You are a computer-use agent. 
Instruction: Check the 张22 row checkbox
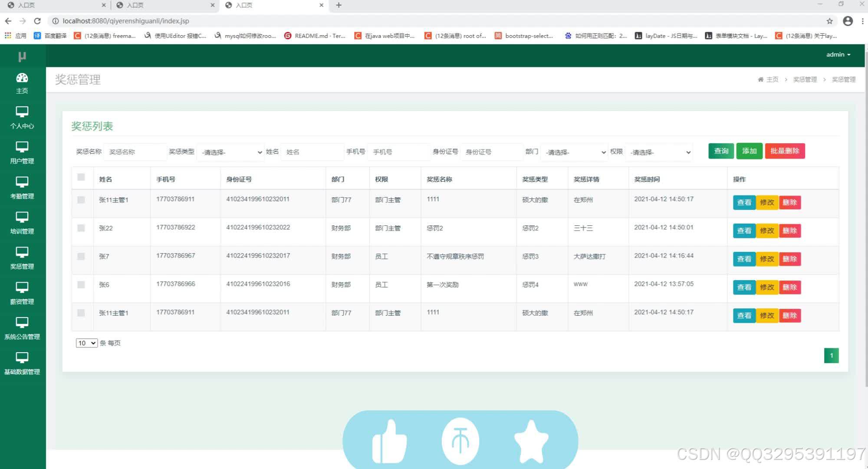click(x=81, y=228)
